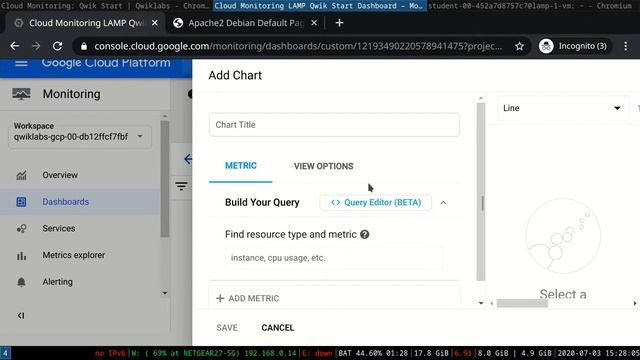Click the browser address bar URL
The image size is (640, 360).
point(298,46)
